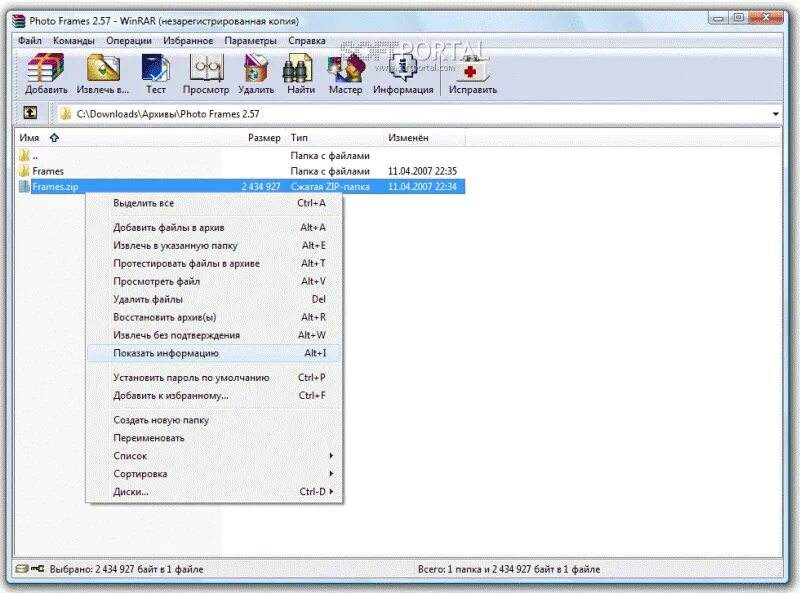Image resolution: width=800 pixels, height=593 pixels.
Task: Select Протестировать файлы в архиве
Action: [x=214, y=263]
